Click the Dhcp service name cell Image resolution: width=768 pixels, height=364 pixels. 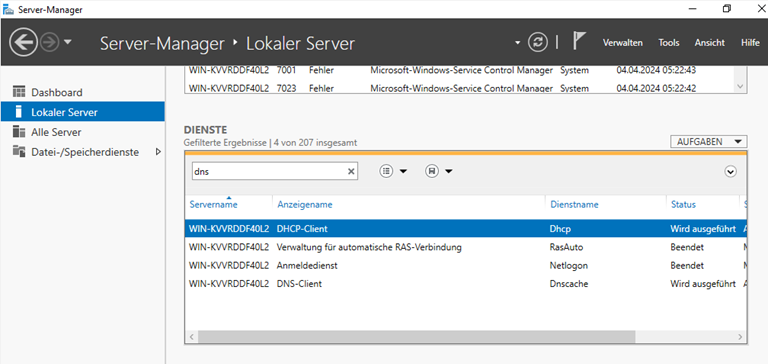pos(560,229)
